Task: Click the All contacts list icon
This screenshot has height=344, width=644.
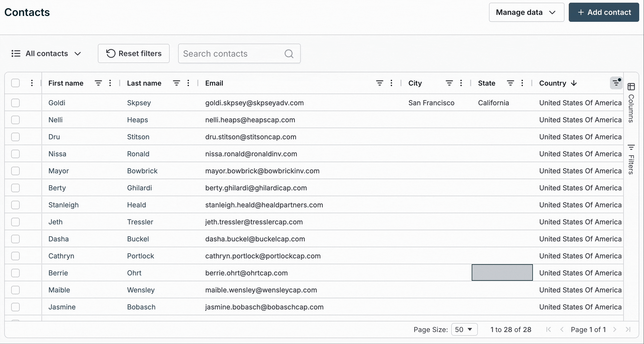Action: [x=16, y=53]
